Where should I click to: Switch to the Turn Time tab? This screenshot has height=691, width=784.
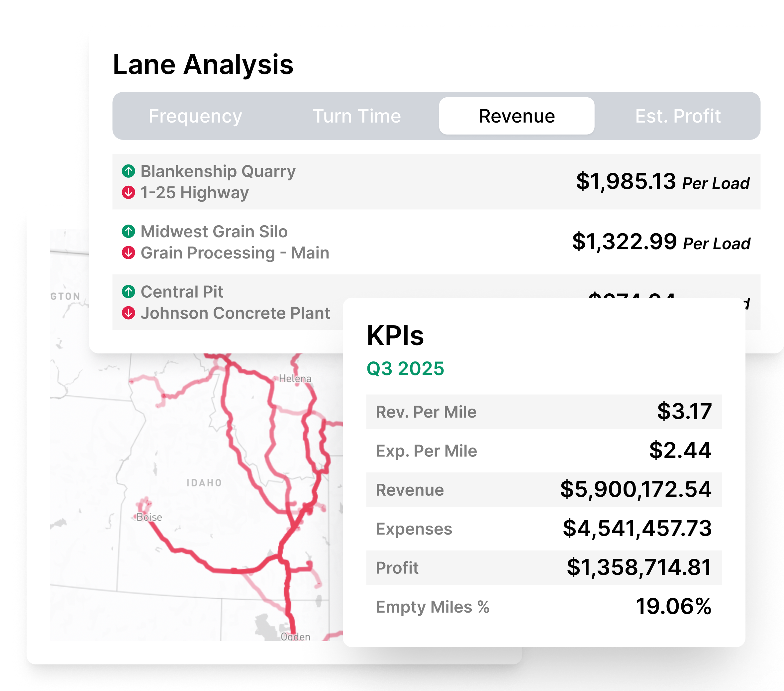357,116
